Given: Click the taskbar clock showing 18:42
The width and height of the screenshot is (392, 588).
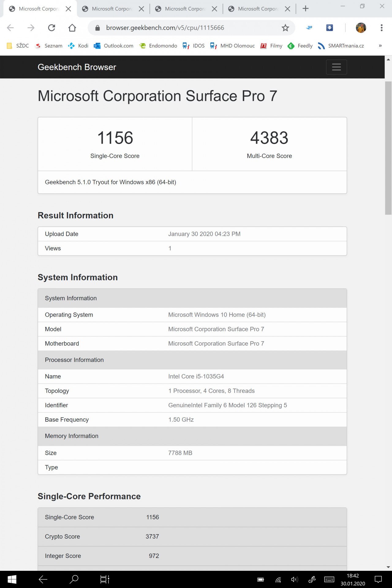Looking at the screenshot, I should click(x=353, y=579).
